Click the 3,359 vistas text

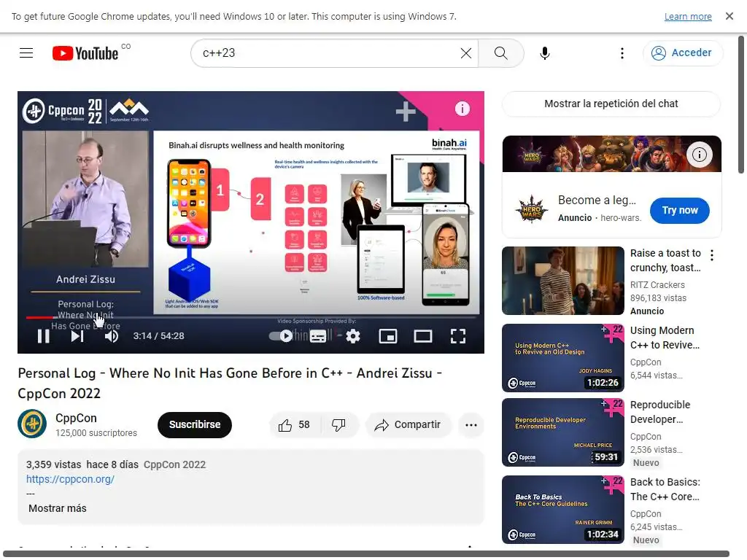[53, 464]
